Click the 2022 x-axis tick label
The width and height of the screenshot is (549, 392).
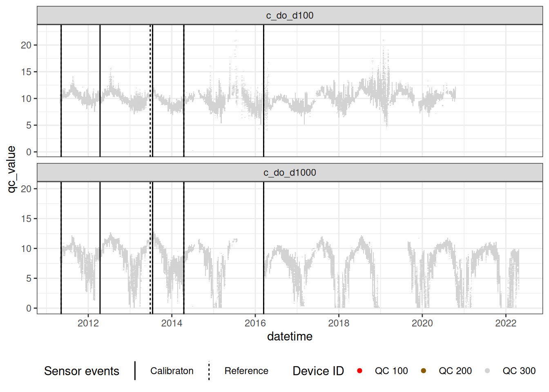(x=506, y=323)
